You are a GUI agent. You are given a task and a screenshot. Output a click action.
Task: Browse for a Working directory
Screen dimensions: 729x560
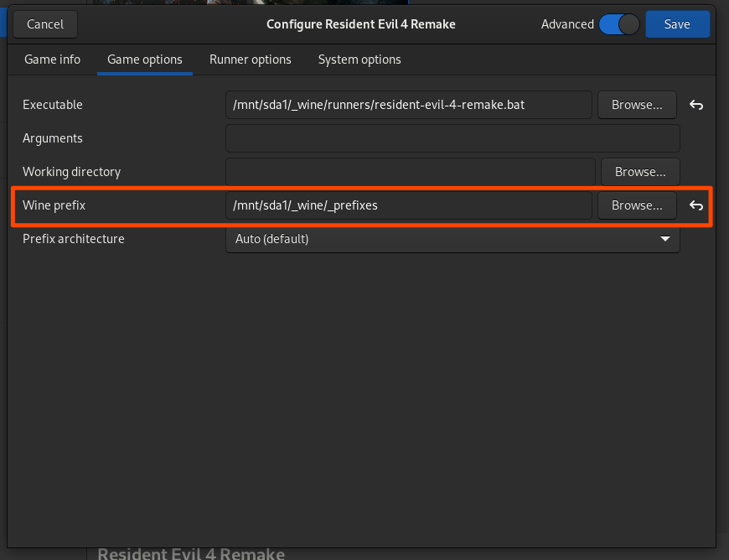point(640,172)
